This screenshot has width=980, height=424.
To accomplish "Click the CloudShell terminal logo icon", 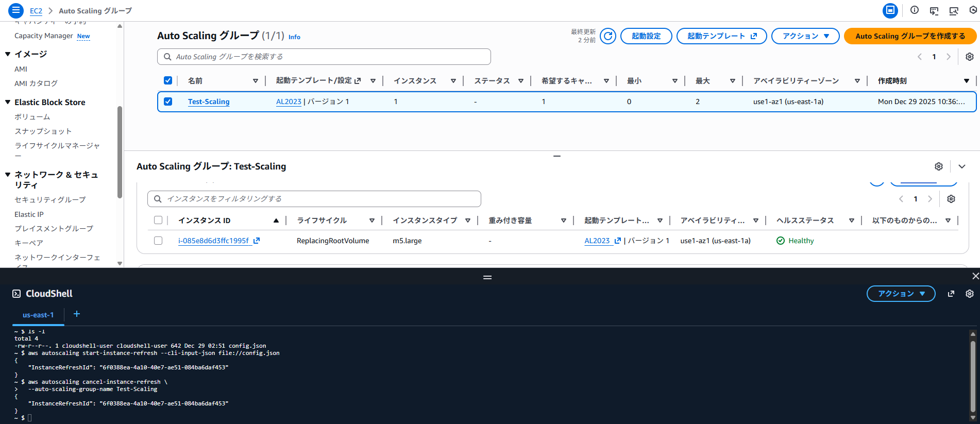I will pyautogui.click(x=16, y=294).
